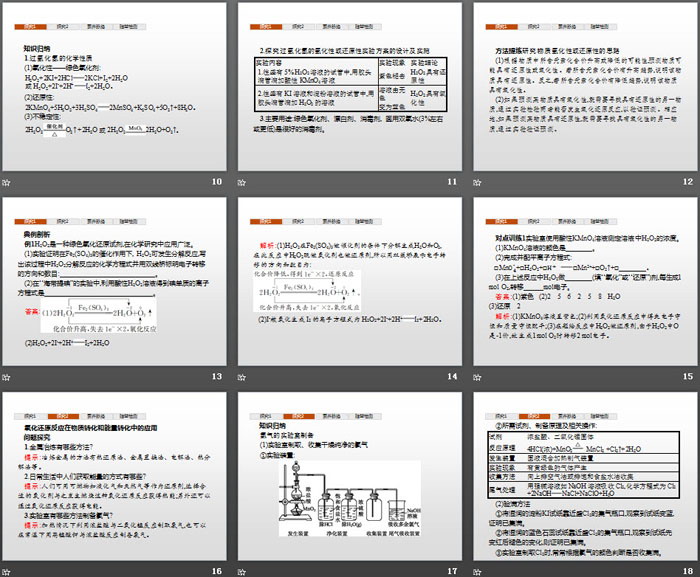The image size is (700, 577).
Task: Click the slide number label 15
Action: click(x=687, y=376)
